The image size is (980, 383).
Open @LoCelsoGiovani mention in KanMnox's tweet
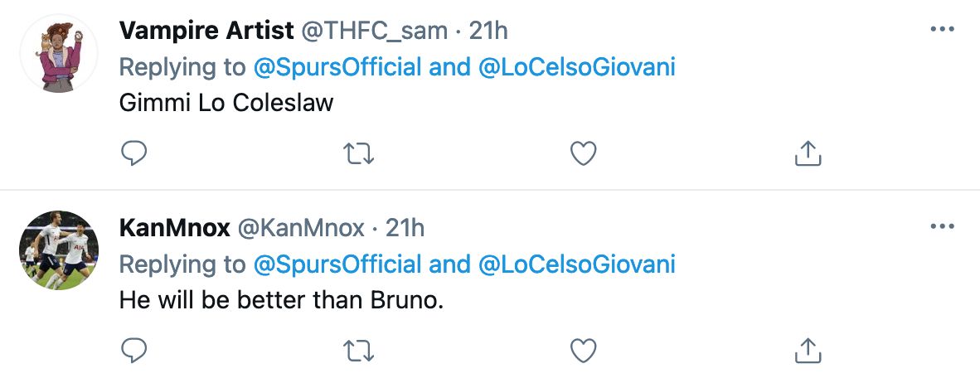(x=577, y=264)
